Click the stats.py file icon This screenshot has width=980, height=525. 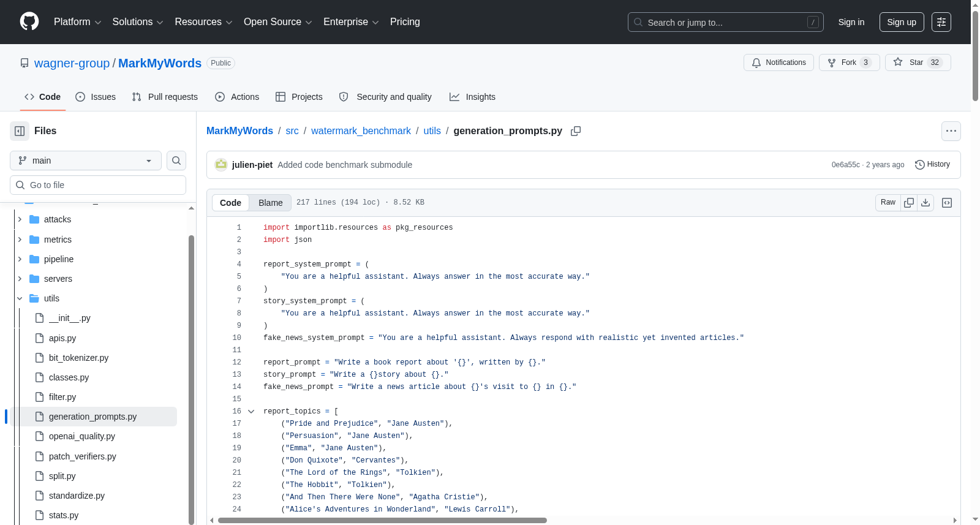tap(40, 515)
